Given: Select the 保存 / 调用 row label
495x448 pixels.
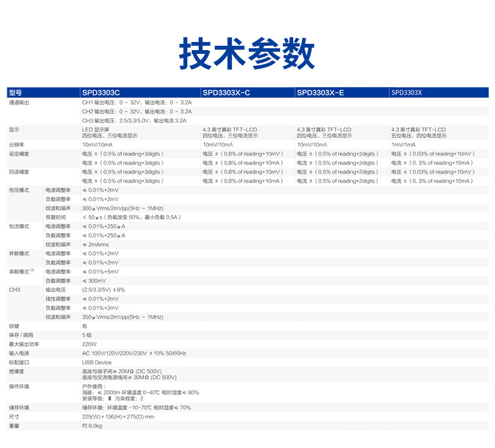Looking at the screenshot, I should [21, 335].
